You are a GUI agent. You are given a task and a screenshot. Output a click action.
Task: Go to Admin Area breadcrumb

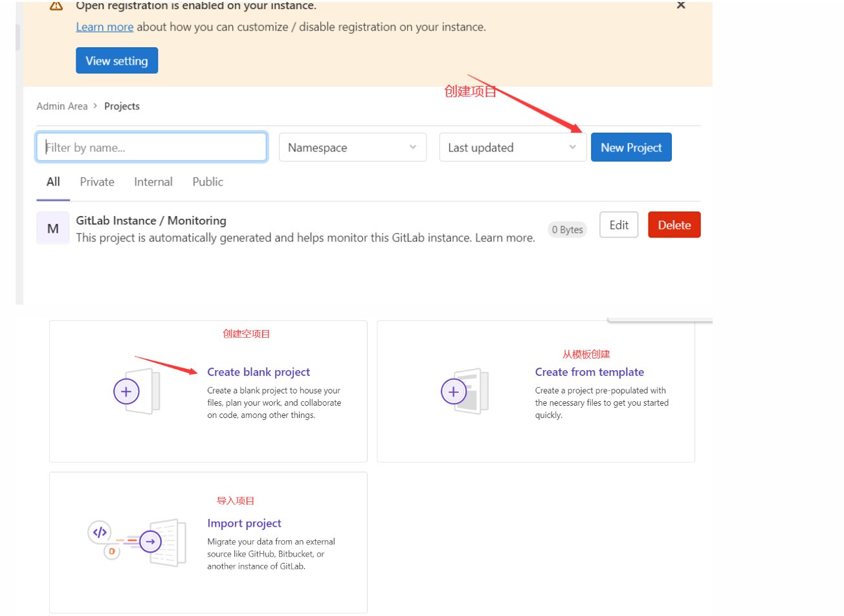click(62, 106)
